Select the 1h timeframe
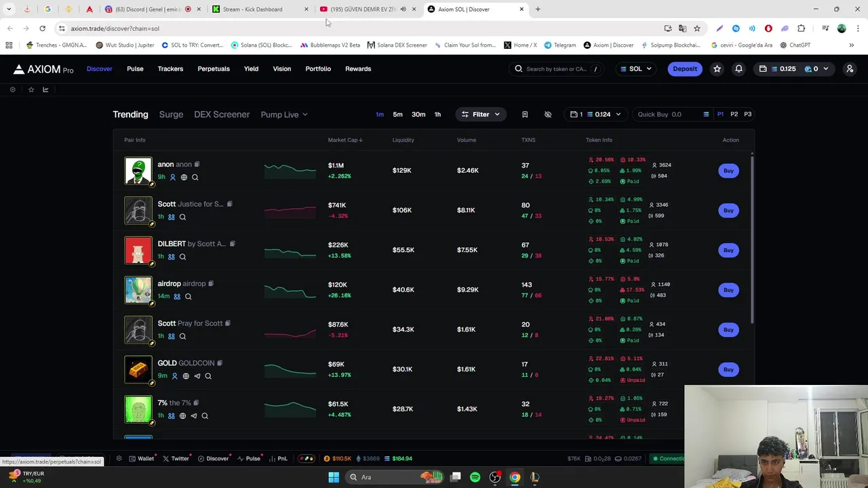The height and width of the screenshot is (488, 868). pyautogui.click(x=437, y=115)
